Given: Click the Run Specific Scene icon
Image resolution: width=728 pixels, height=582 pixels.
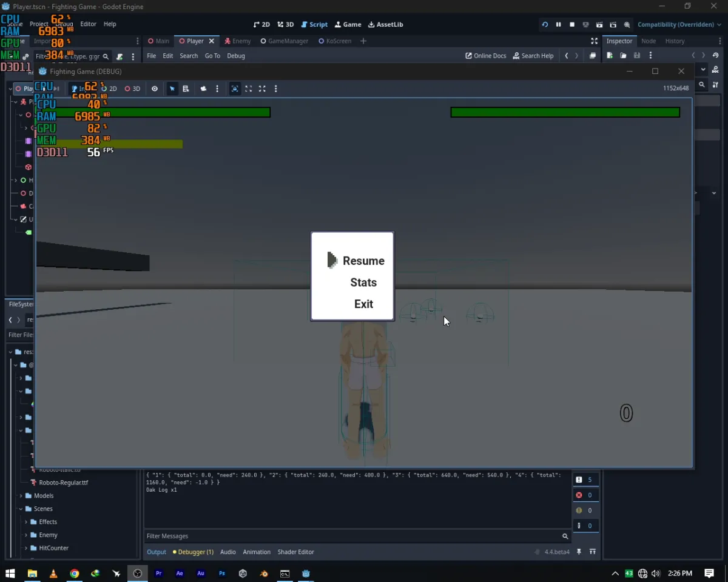Looking at the screenshot, I should pyautogui.click(x=613, y=24).
